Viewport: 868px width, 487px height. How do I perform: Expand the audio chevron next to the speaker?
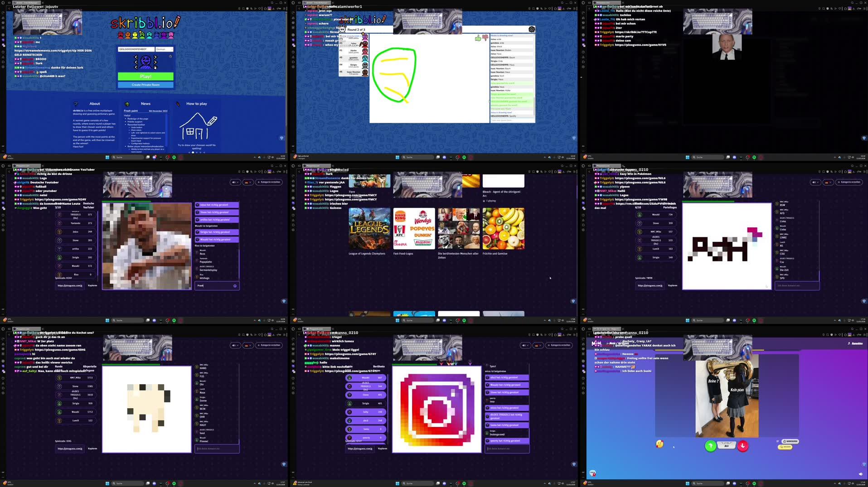click(238, 182)
